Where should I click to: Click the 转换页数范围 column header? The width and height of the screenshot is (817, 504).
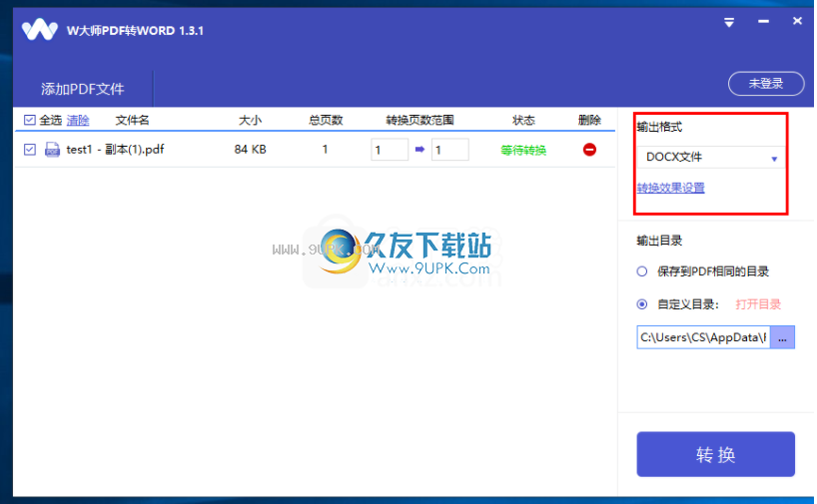pos(419,121)
